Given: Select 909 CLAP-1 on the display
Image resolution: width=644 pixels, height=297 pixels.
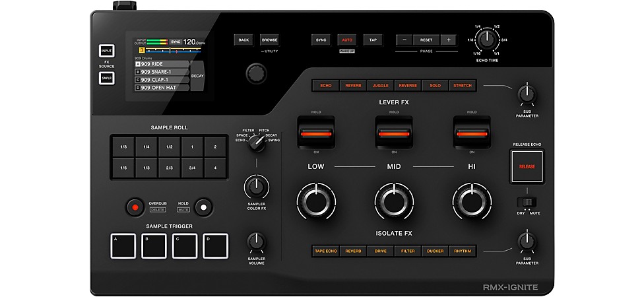Looking at the screenshot, I should (x=162, y=80).
